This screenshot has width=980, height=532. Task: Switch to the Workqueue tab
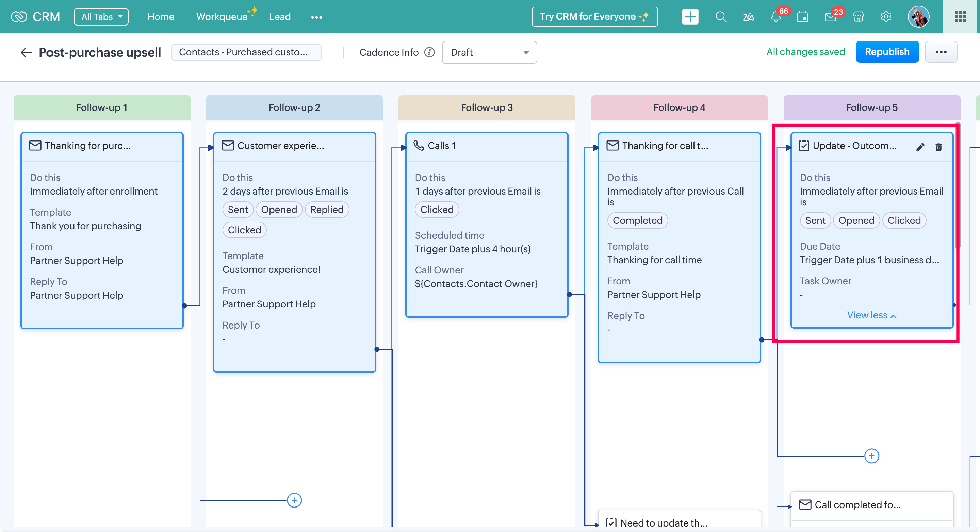(222, 17)
